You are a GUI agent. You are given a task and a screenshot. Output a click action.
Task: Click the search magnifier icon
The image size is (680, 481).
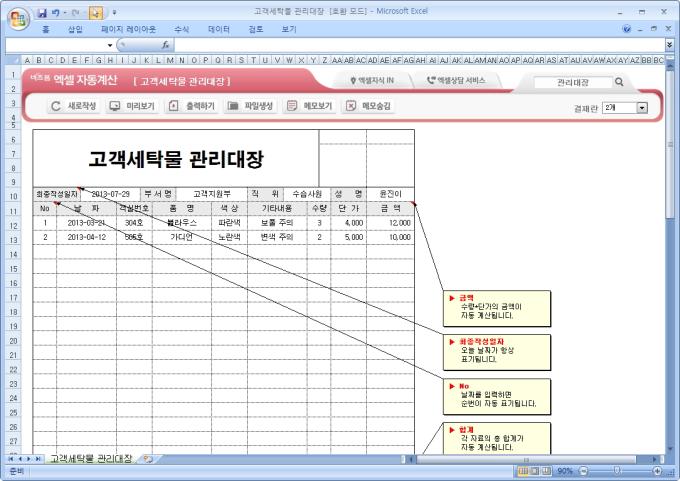619,82
